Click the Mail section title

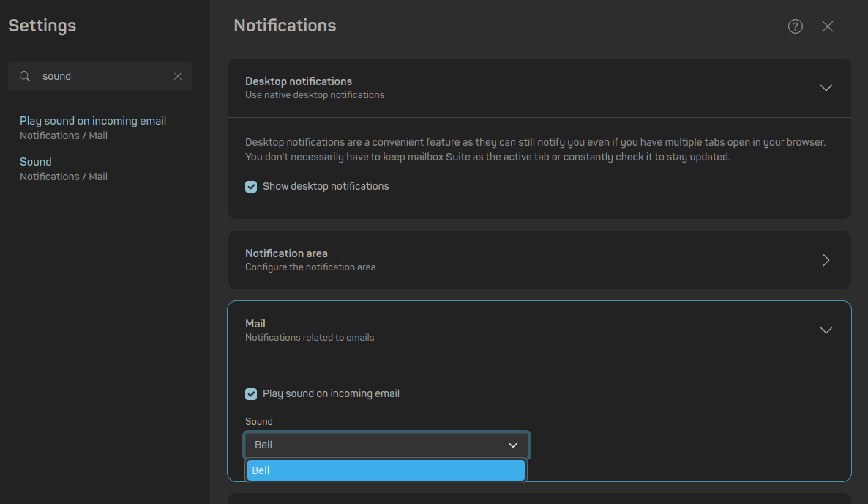click(255, 324)
